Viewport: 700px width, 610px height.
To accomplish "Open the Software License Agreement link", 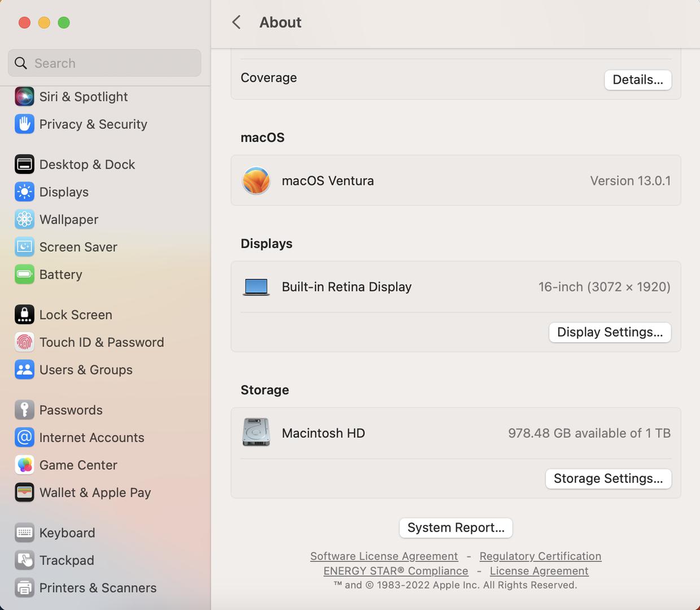I will click(384, 556).
